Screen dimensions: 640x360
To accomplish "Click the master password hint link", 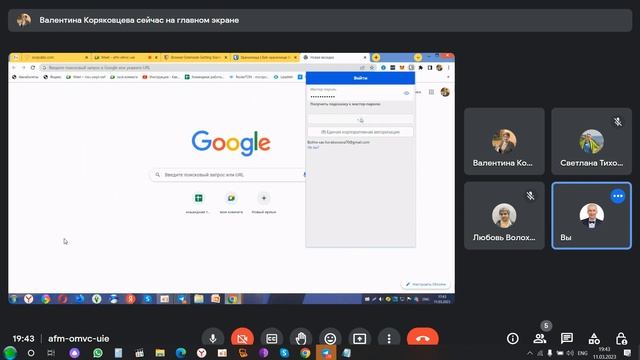I will (345, 104).
